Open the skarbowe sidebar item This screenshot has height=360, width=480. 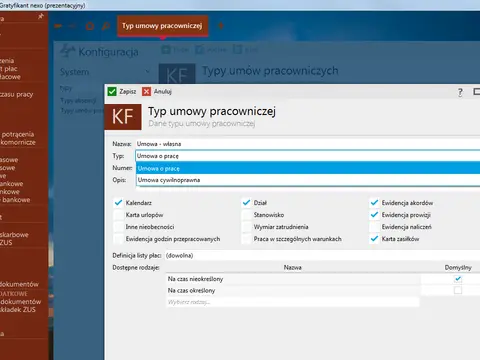[x=14, y=235]
